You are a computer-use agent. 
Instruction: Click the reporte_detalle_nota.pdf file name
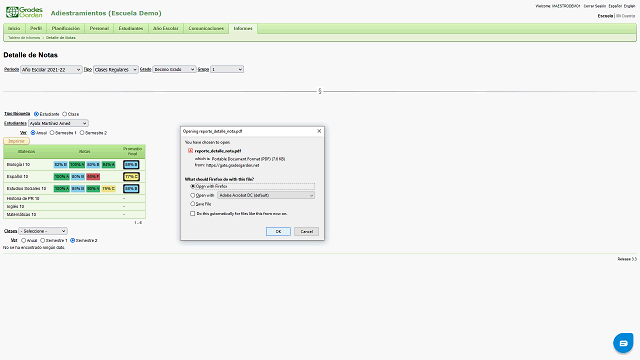(x=218, y=151)
